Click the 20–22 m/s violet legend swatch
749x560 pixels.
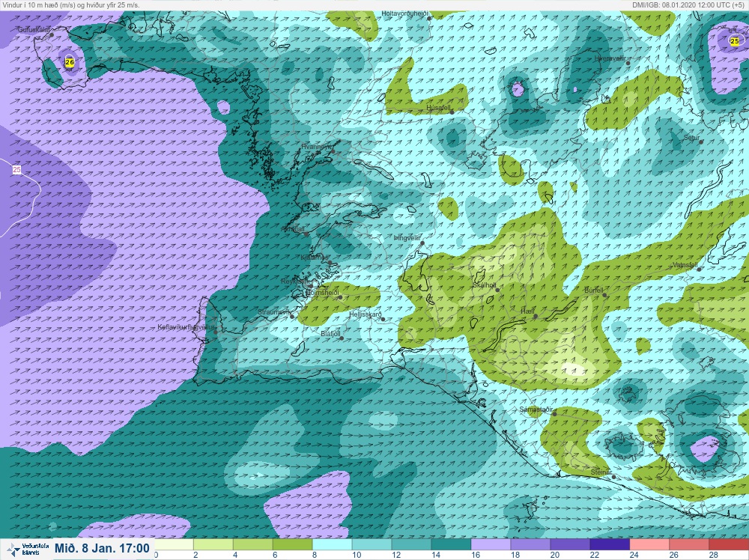[x=570, y=545]
